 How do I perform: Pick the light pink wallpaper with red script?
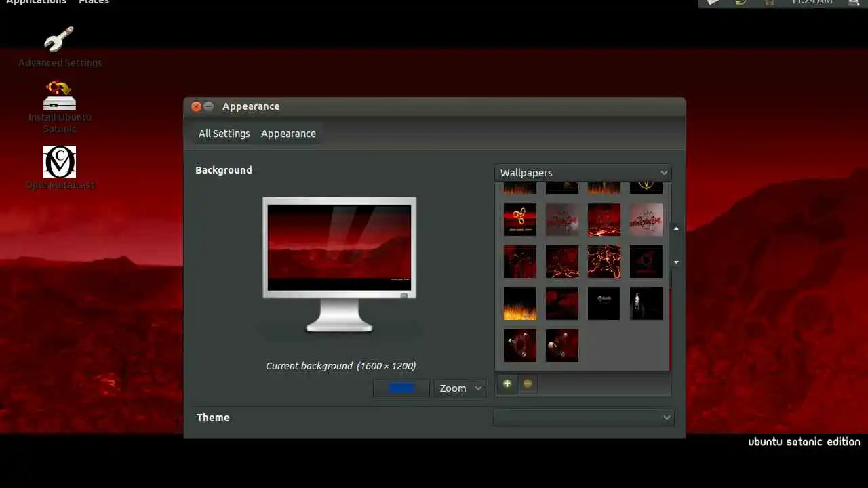(646, 220)
